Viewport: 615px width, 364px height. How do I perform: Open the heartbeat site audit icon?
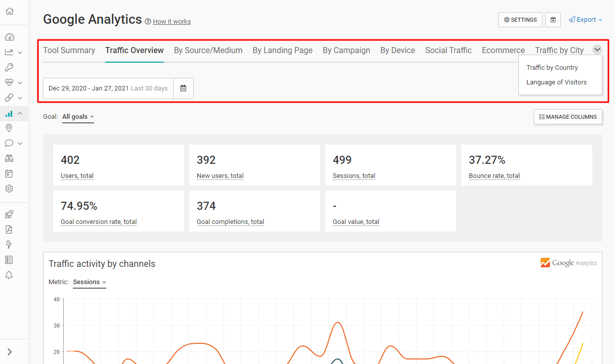tap(9, 82)
